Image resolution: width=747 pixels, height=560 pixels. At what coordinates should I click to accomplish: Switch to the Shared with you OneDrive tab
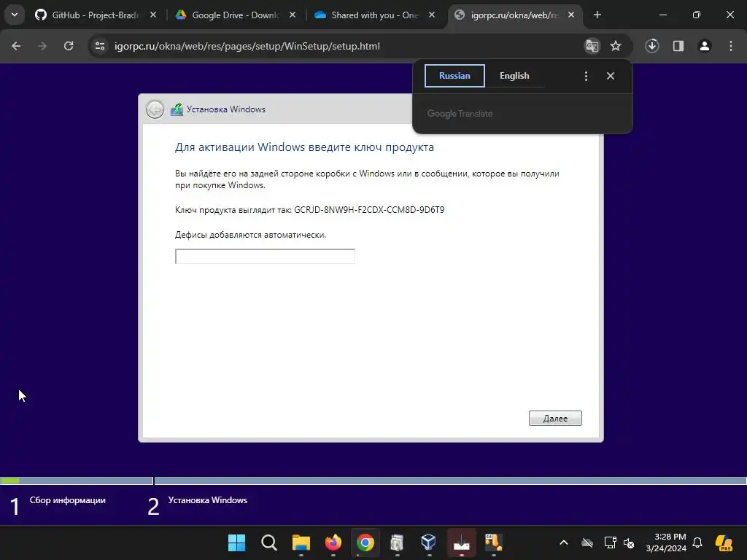point(375,15)
